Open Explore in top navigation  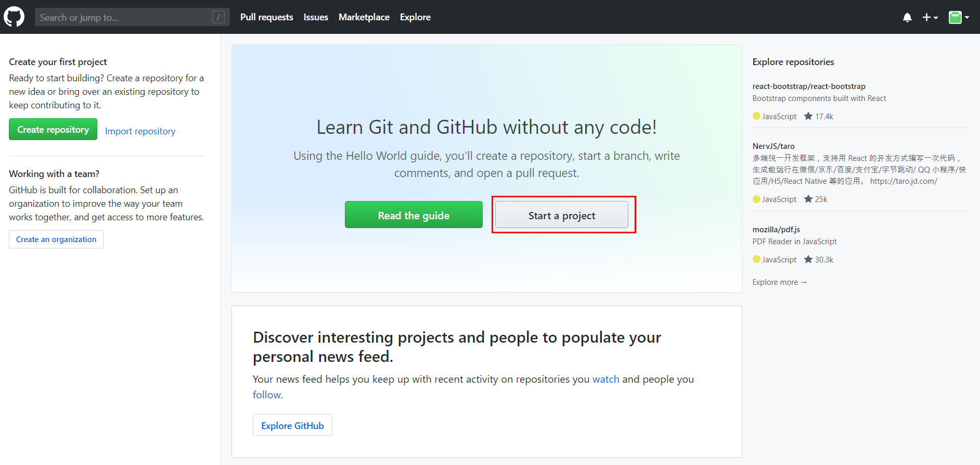click(415, 17)
